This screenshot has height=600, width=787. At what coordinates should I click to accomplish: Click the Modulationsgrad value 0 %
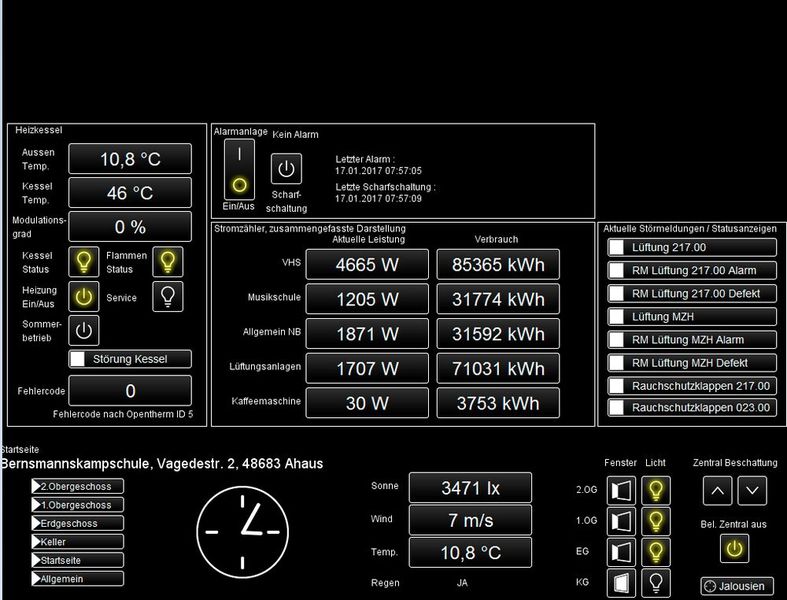pos(130,226)
